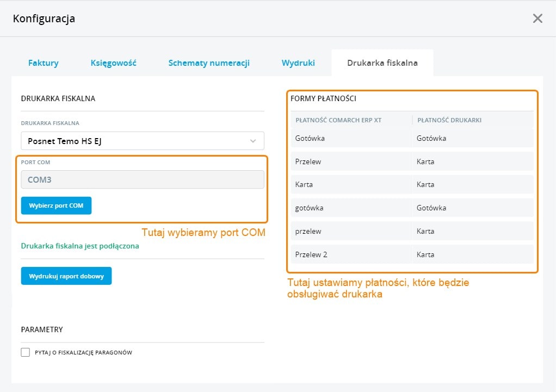Click the COM3 port field
Screen dimensions: 556x392
[x=142, y=180]
